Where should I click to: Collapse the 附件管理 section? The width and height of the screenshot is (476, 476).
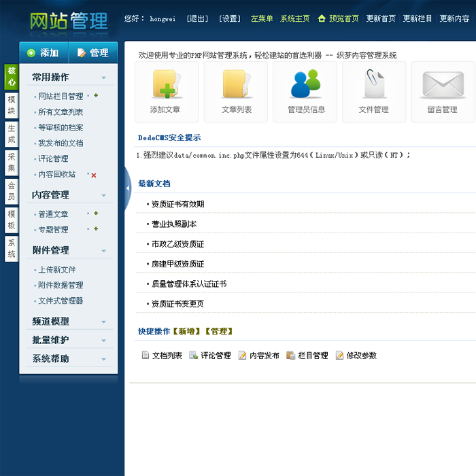click(x=103, y=251)
